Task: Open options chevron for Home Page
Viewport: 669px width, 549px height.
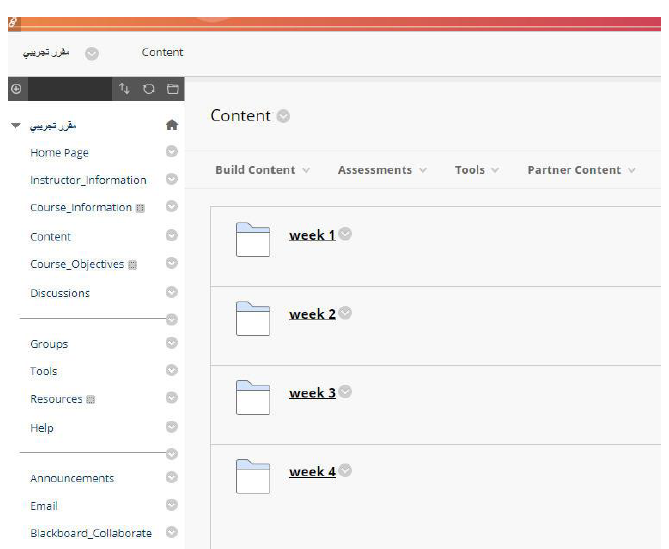Action: tap(172, 151)
